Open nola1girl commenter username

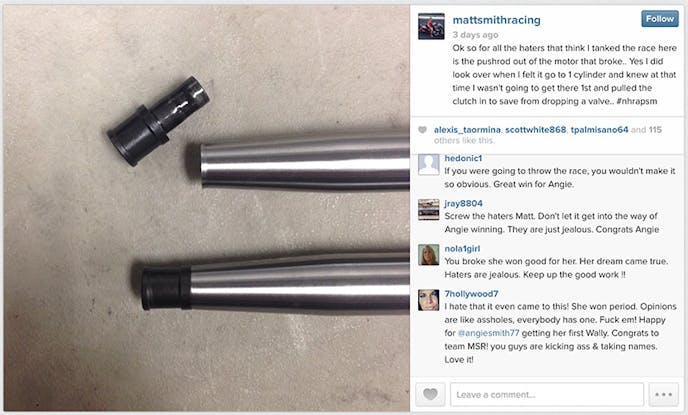click(x=462, y=248)
